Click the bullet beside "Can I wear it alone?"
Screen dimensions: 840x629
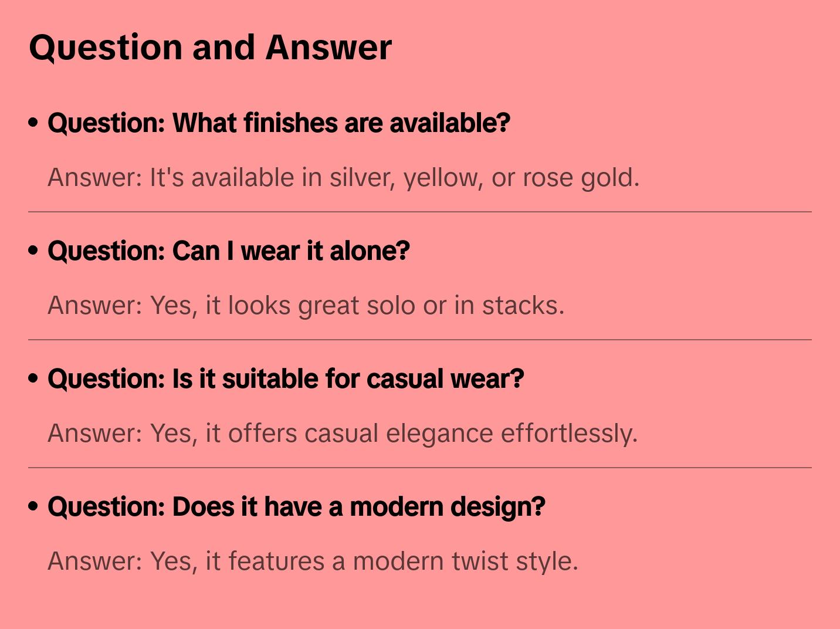(33, 251)
